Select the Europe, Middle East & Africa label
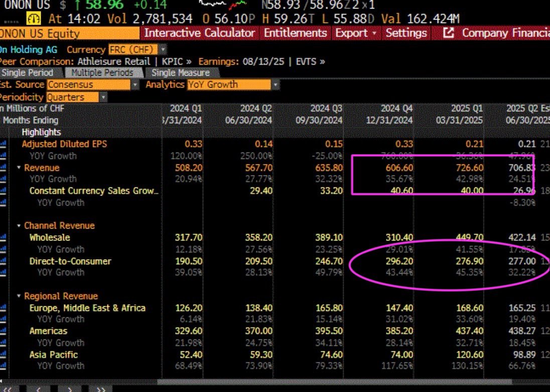 pos(87,308)
